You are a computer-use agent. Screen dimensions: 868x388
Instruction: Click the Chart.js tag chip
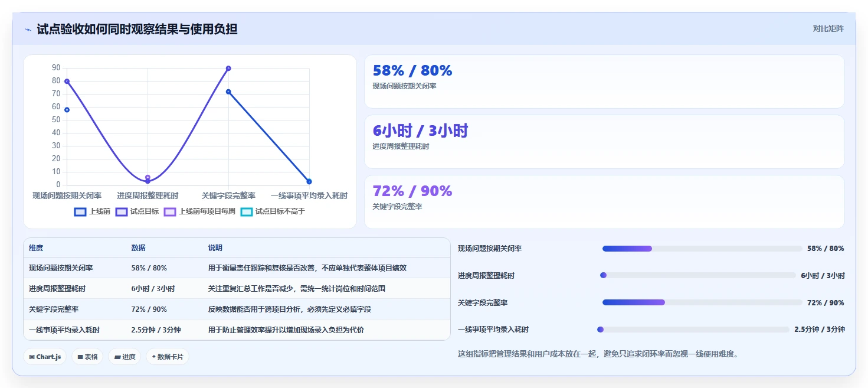coord(45,357)
